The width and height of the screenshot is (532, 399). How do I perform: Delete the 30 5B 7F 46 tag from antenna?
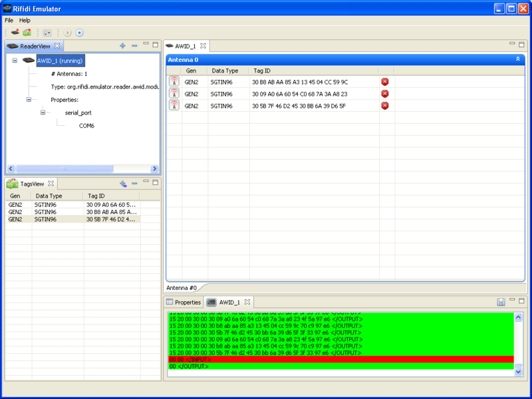384,106
